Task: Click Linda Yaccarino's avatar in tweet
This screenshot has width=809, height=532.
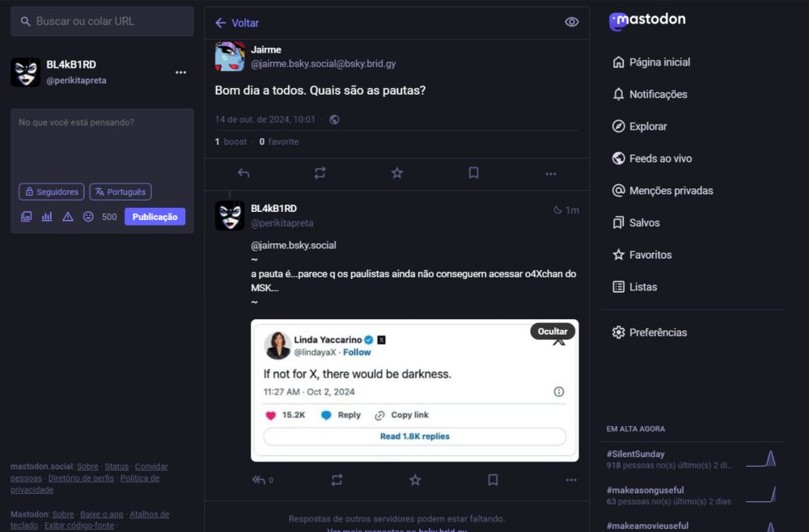Action: (277, 345)
